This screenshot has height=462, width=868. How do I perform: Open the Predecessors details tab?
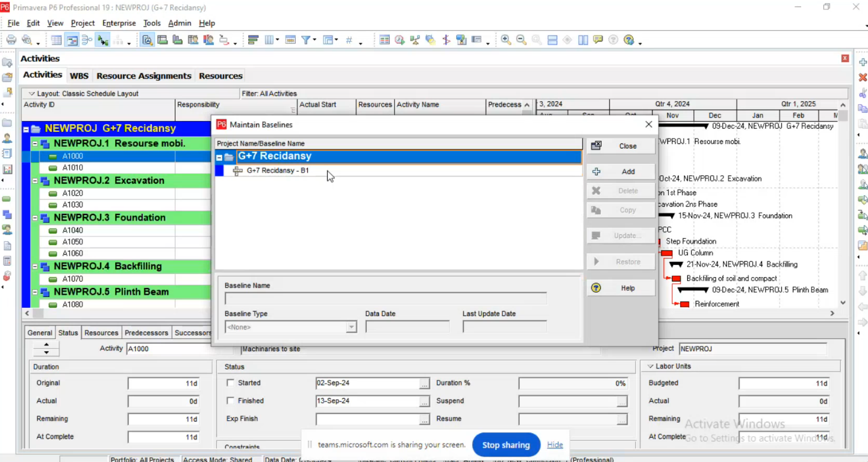click(146, 333)
